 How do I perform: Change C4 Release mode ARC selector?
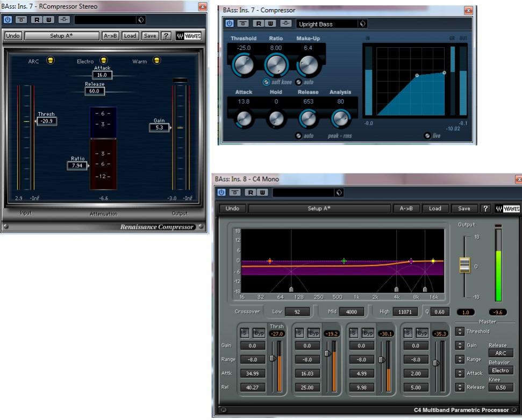[500, 353]
